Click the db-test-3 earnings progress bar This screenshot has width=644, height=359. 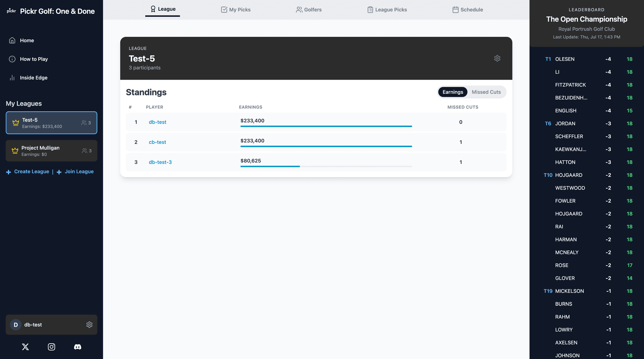[x=326, y=166]
